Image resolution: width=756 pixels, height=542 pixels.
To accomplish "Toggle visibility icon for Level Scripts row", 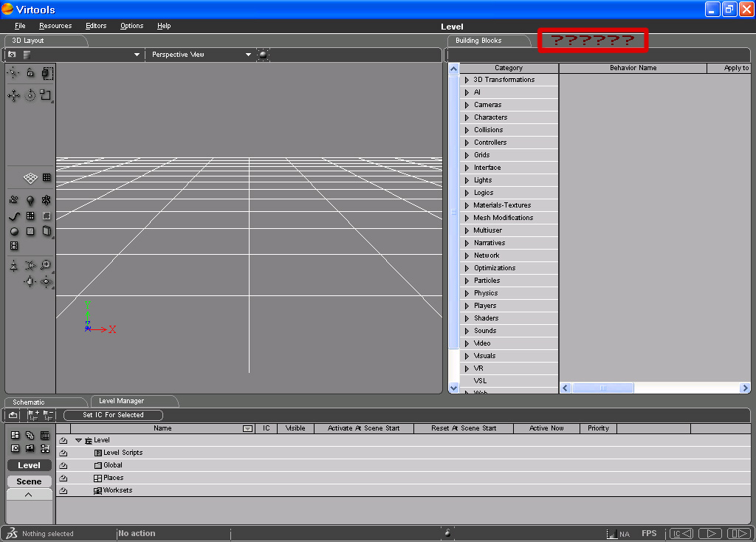I will 63,453.
